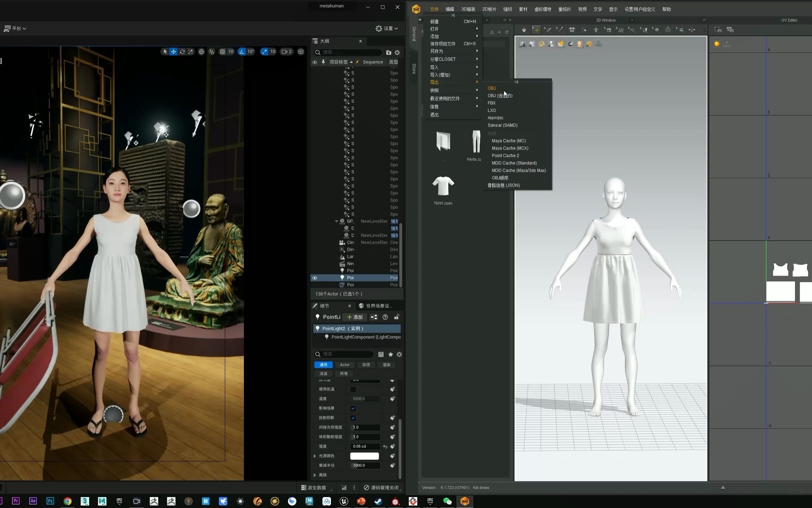Click the WeChat icon in taskbar
Viewport: 812px width, 508px height.
point(448,501)
